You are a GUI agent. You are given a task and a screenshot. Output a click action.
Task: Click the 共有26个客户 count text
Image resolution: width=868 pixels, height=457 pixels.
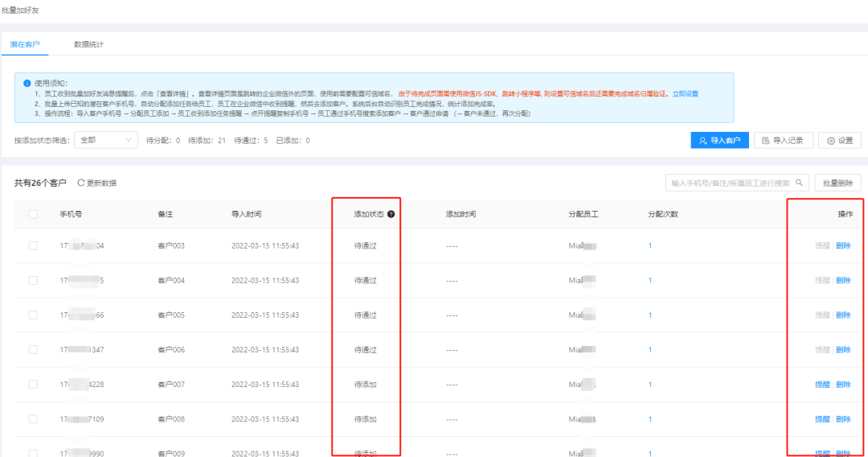[x=40, y=183]
